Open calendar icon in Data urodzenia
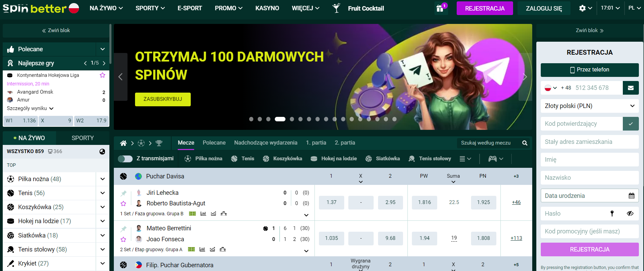 pyautogui.click(x=631, y=196)
